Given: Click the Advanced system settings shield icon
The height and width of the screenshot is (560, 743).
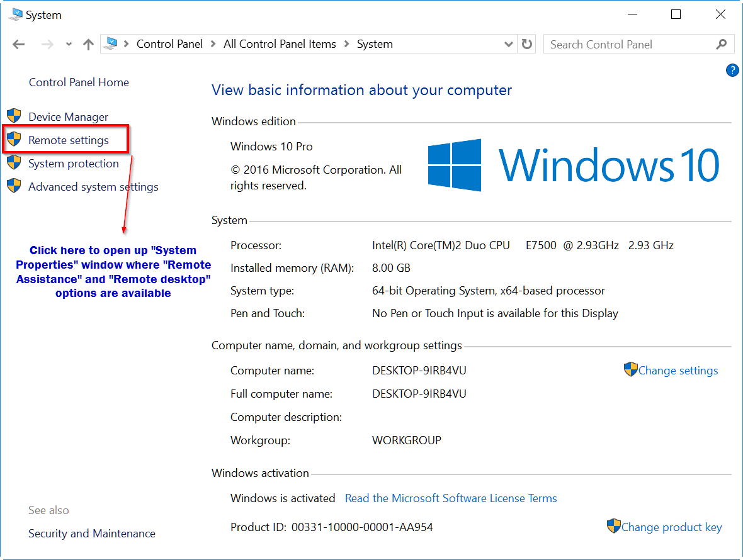Looking at the screenshot, I should (14, 186).
